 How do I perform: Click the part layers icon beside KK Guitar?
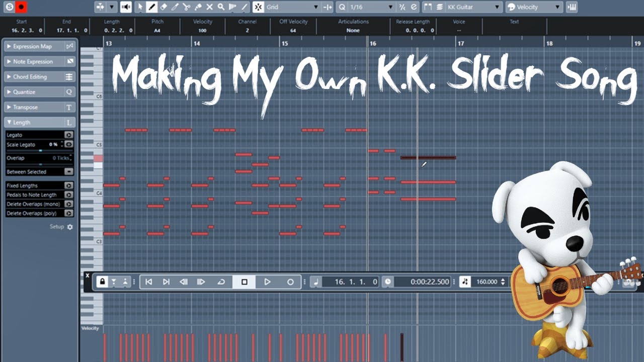point(439,7)
